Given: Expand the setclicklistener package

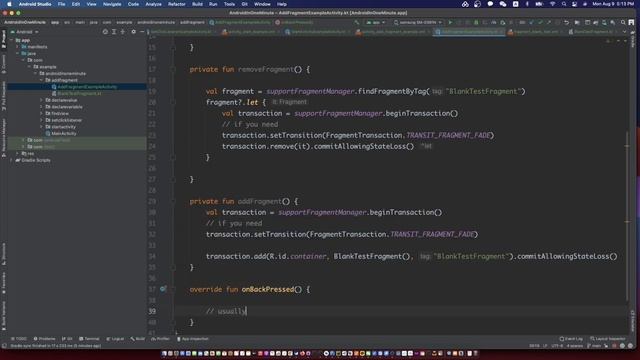Looking at the screenshot, I should click(x=41, y=120).
